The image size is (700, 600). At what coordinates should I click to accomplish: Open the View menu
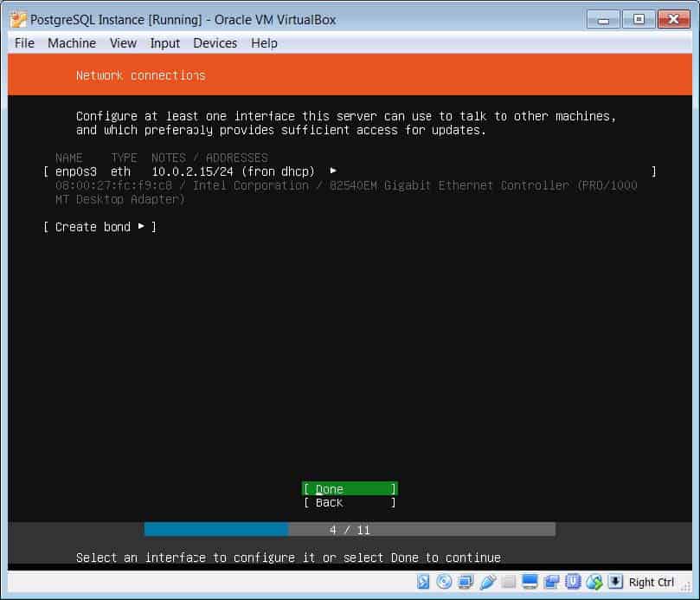pos(123,43)
